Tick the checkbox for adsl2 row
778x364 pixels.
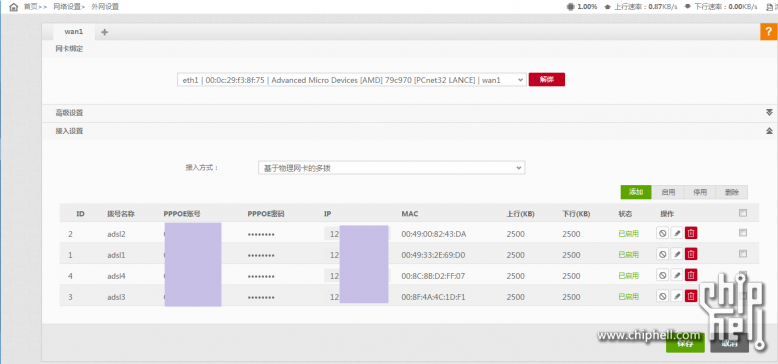click(743, 233)
